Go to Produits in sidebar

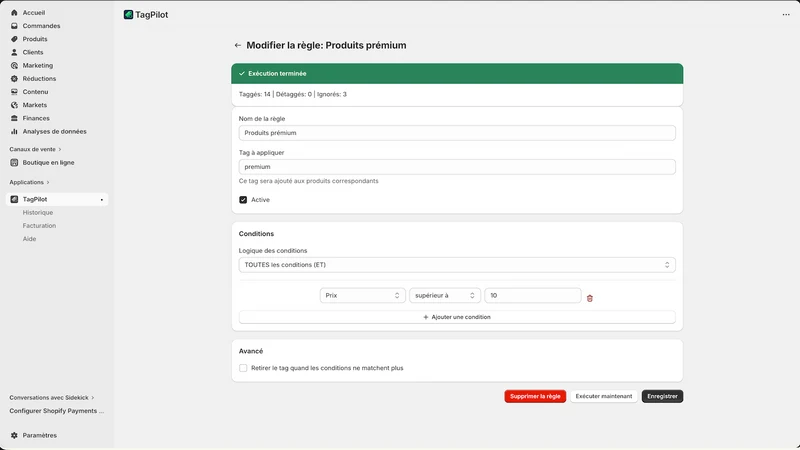(35, 39)
